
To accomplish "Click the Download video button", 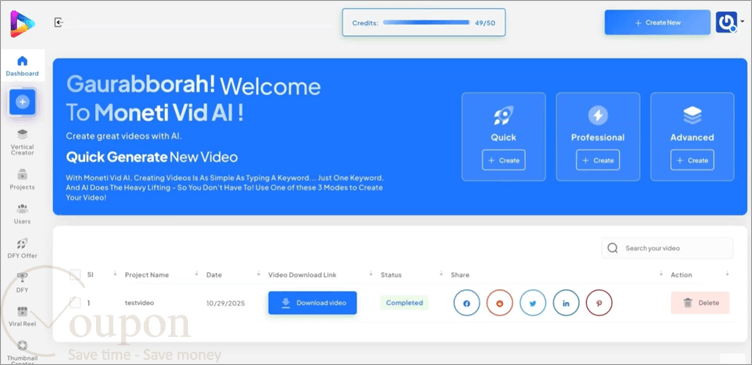I will (312, 303).
